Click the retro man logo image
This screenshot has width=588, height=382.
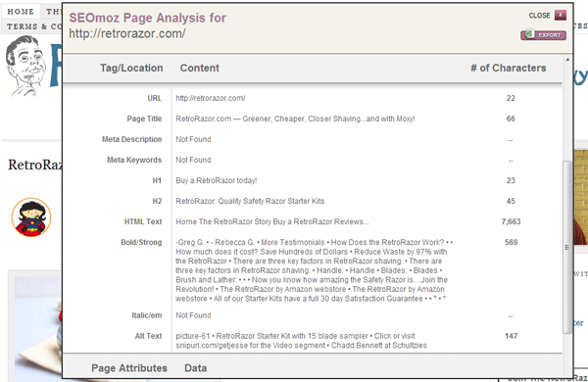point(25,66)
